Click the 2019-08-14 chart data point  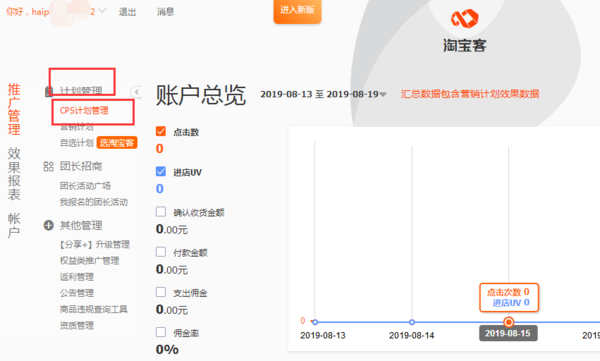(412, 322)
